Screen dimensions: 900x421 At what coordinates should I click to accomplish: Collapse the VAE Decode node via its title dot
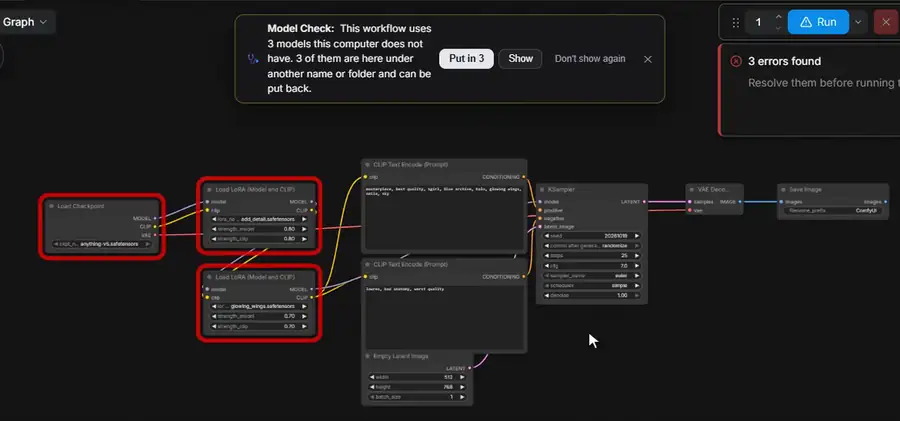(x=693, y=190)
